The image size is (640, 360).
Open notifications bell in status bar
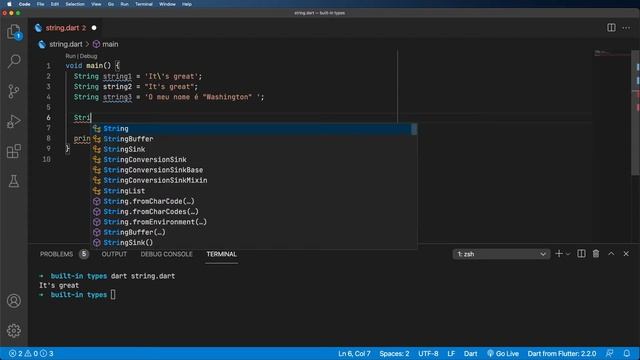coord(627,353)
